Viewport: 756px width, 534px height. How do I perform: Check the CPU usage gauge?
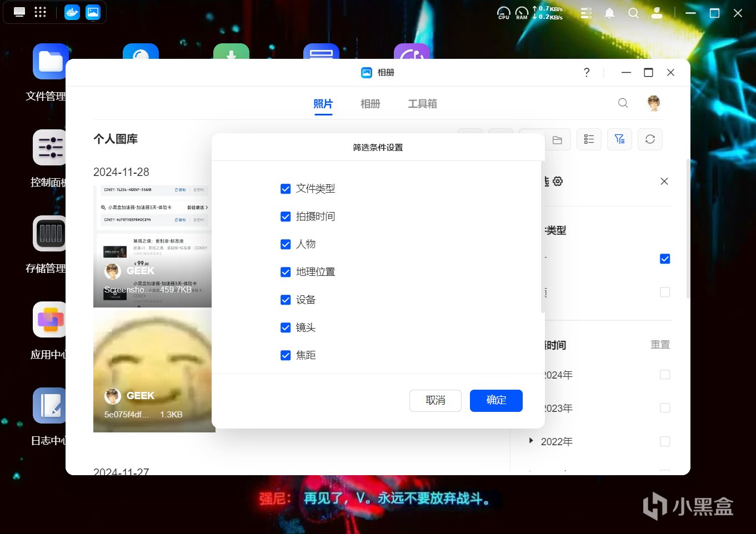tap(504, 13)
